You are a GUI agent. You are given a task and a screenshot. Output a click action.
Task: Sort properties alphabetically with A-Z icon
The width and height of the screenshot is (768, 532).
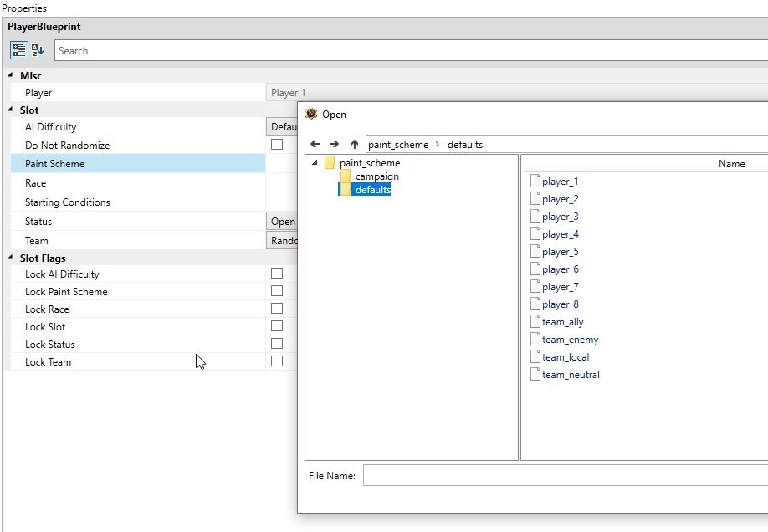point(38,50)
